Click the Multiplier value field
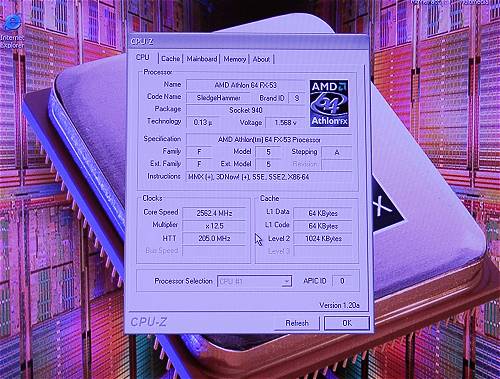 tap(214, 226)
